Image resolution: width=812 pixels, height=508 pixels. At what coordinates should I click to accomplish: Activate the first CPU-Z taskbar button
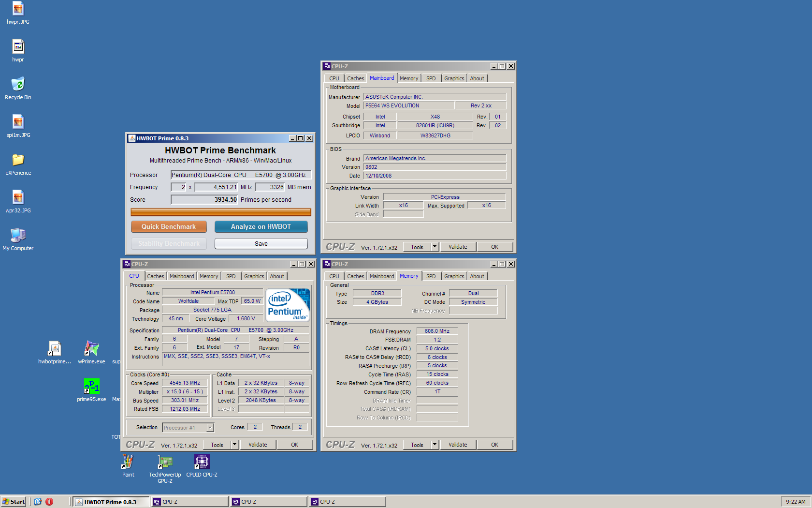point(190,502)
